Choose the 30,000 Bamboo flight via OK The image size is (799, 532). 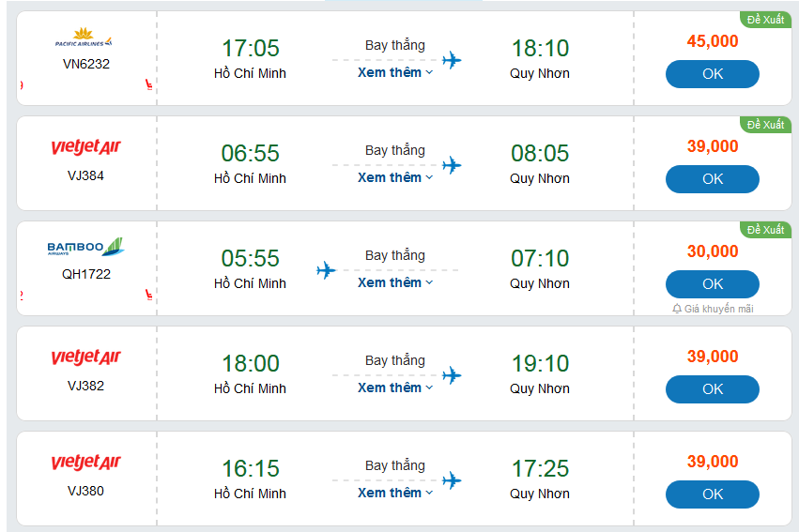pyautogui.click(x=712, y=284)
